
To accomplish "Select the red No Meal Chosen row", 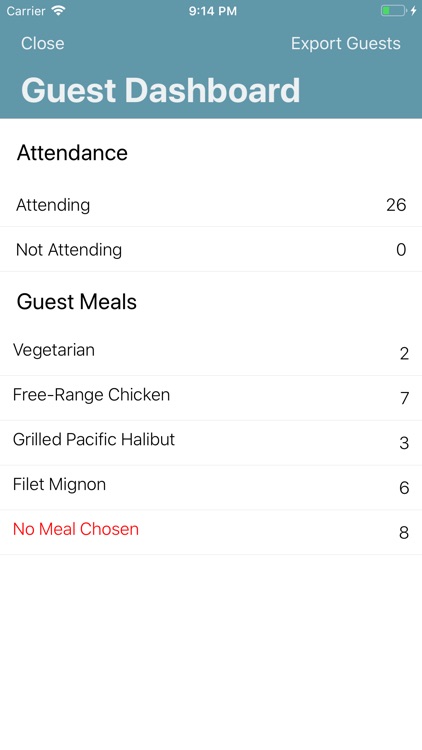I will 211,532.
